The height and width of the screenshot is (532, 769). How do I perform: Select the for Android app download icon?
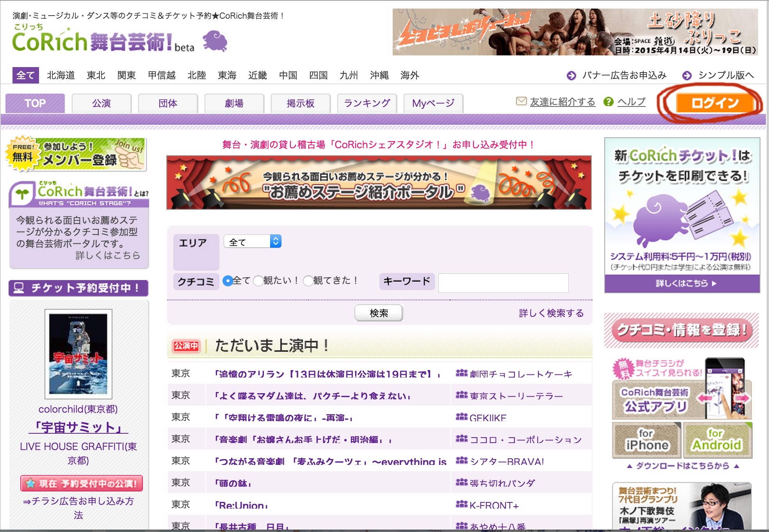tap(718, 440)
